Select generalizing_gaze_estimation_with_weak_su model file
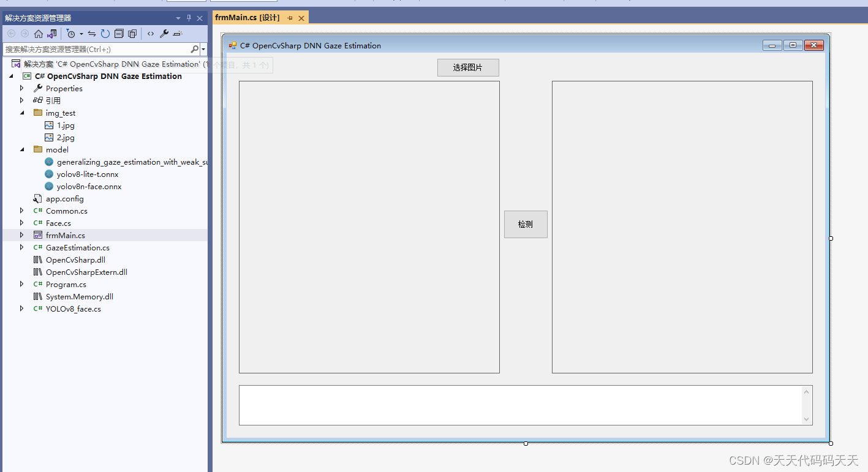 pos(132,162)
